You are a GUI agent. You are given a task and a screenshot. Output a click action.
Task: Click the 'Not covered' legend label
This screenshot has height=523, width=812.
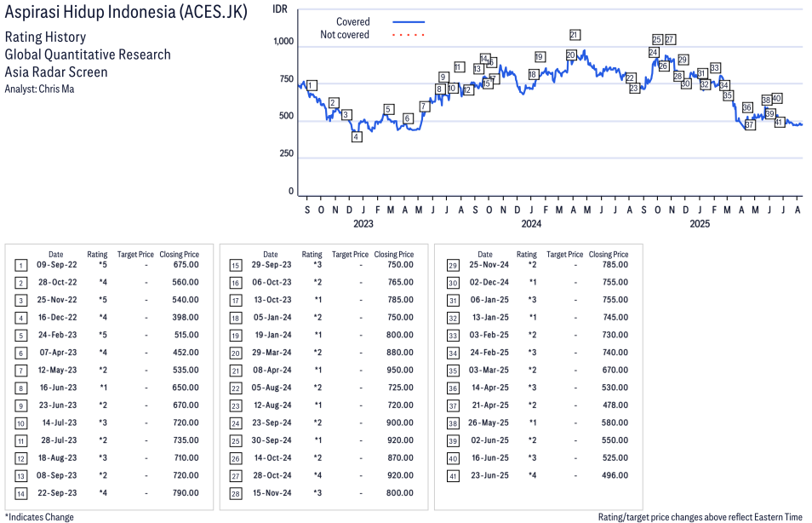pos(345,35)
